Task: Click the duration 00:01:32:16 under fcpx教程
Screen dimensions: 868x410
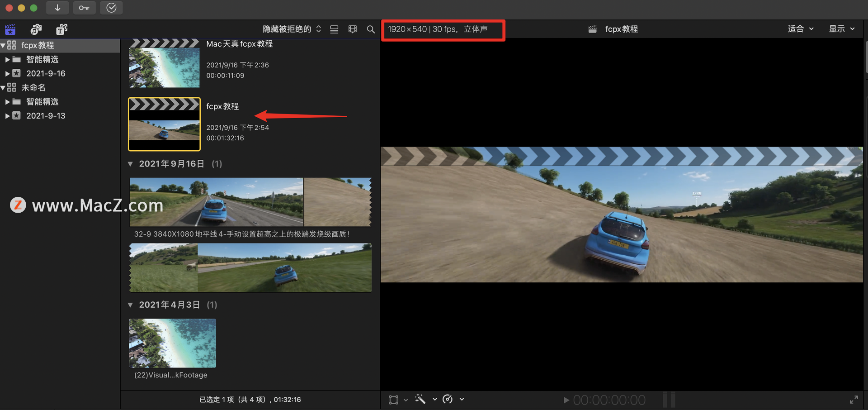Action: [225, 138]
